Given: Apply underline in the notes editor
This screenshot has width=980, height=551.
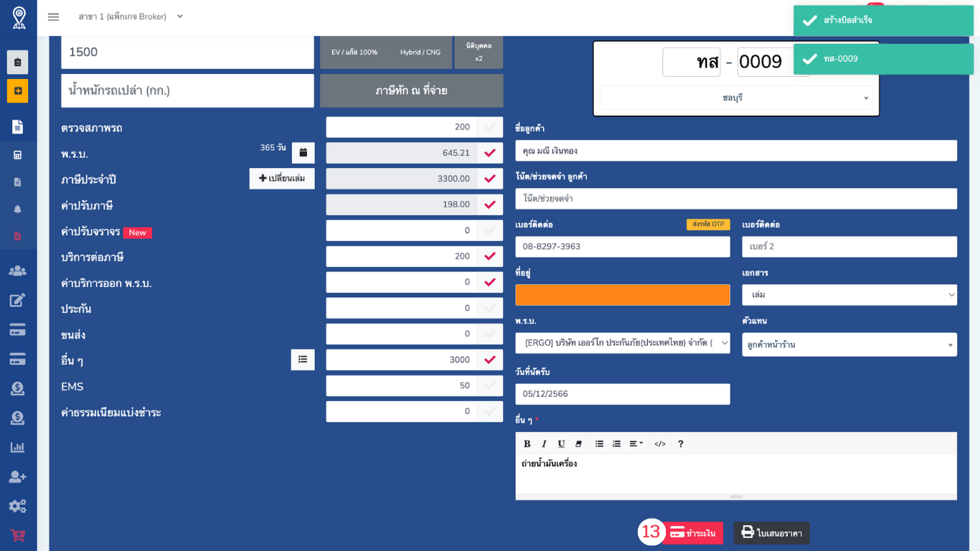Looking at the screenshot, I should click(561, 444).
